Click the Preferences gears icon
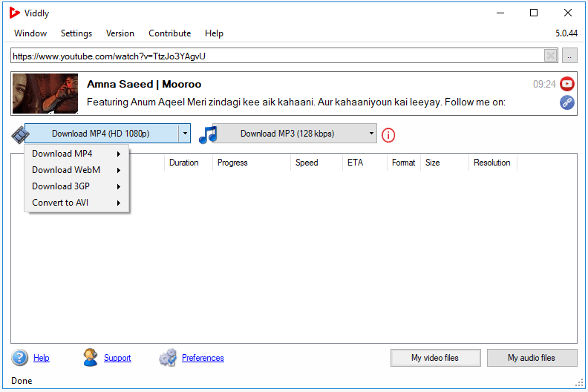 click(x=168, y=357)
